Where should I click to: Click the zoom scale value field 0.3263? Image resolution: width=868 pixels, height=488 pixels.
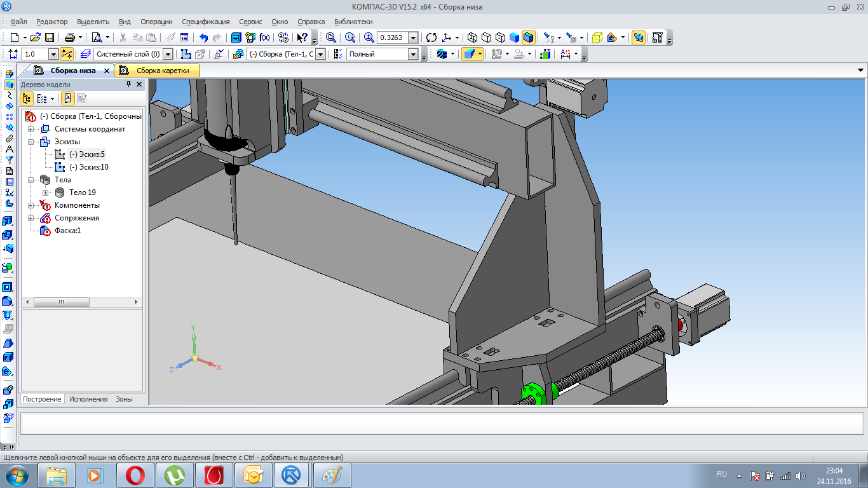click(x=392, y=37)
